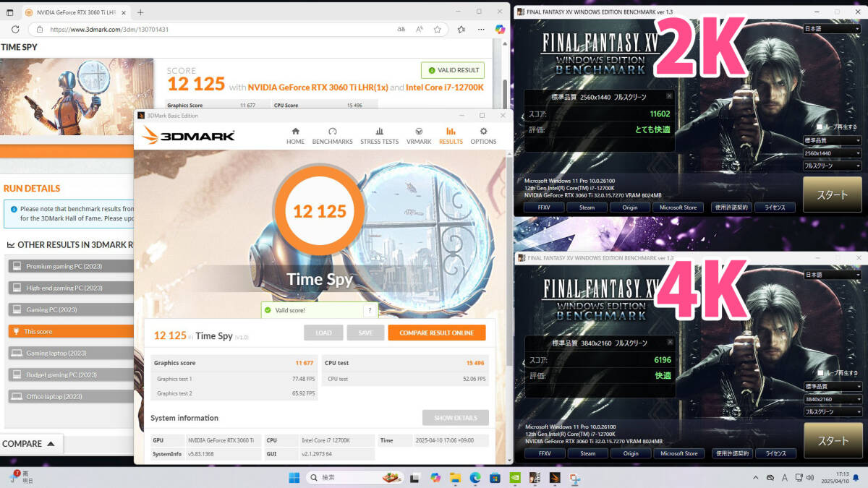This screenshot has width=868, height=488.
Task: Click スタート button in 2K FFXV window
Action: [x=832, y=194]
